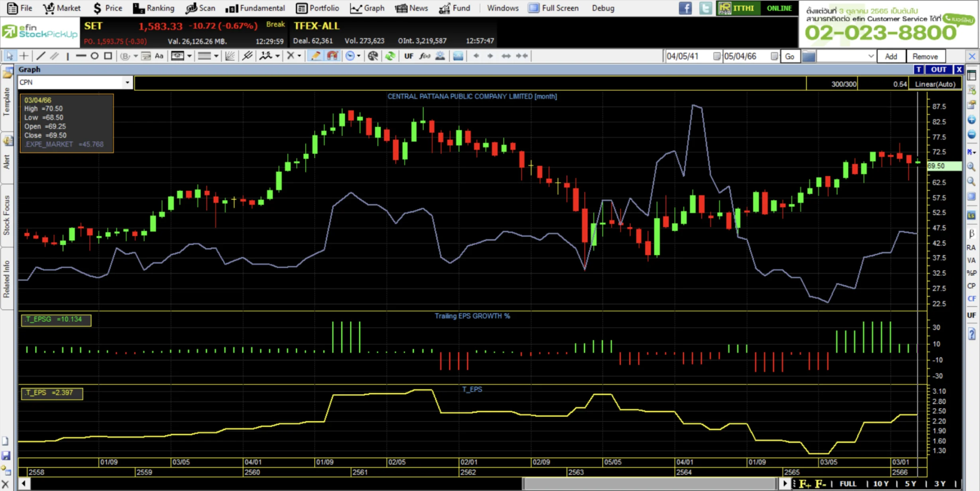980x491 pixels.
Task: Open the CPN symbol dropdown
Action: (127, 82)
